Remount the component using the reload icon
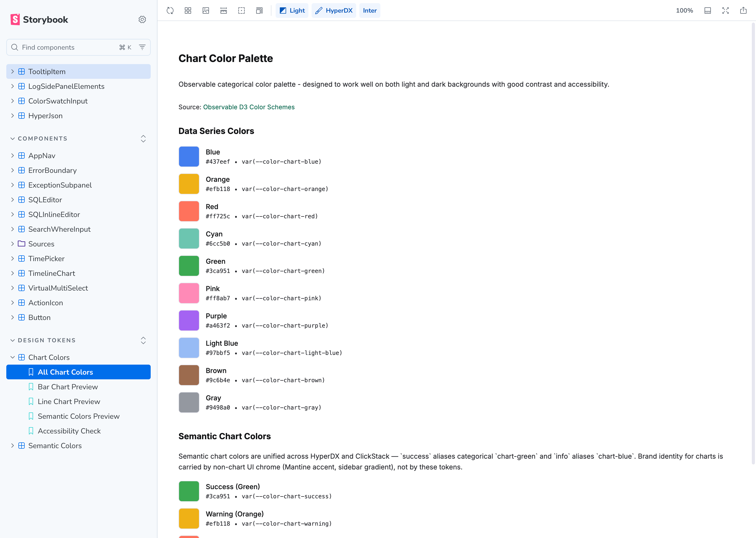 click(170, 11)
